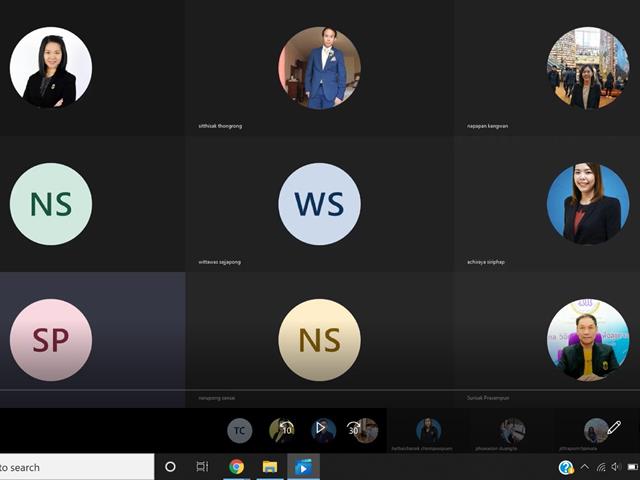Image resolution: width=640 pixels, height=480 pixels.
Task: Click the man in blue suit avatar
Action: [x=320, y=68]
